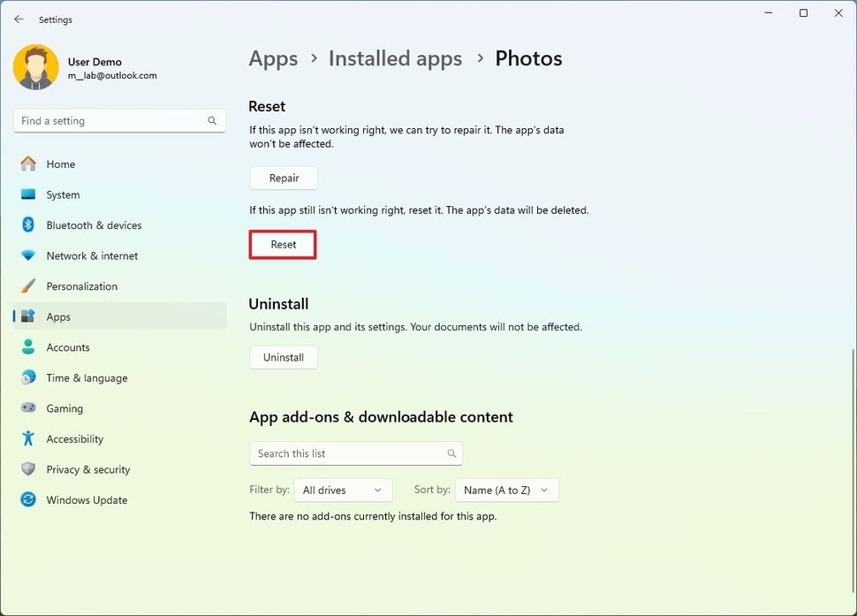Click the Bluetooth icon in the sidebar
857x616 pixels.
click(28, 224)
